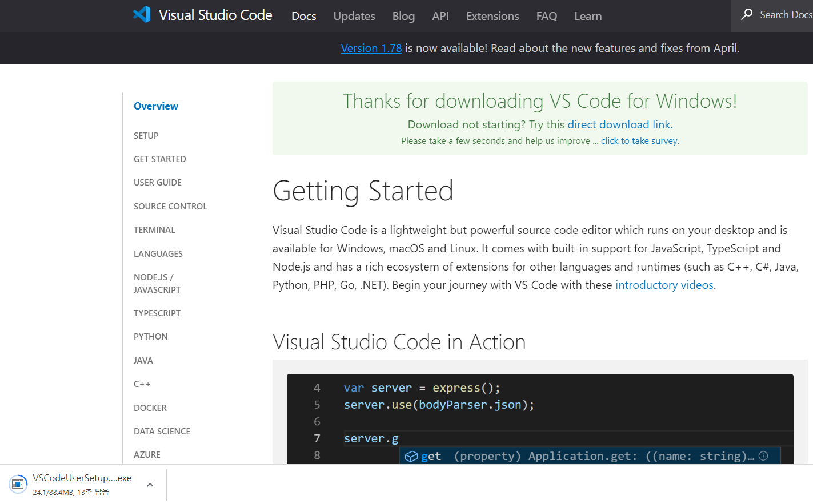Click the Thanks for downloading banner heading

tap(540, 101)
